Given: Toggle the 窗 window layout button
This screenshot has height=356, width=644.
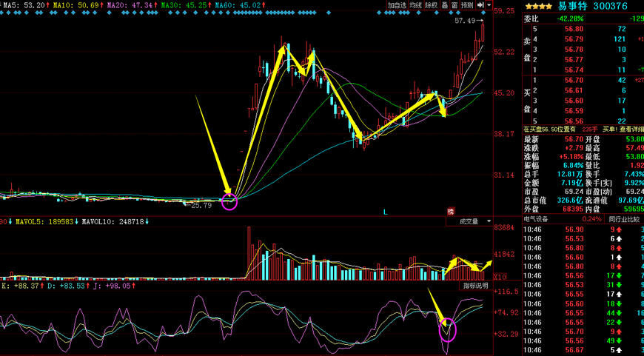Looking at the screenshot, I should (x=455, y=5).
